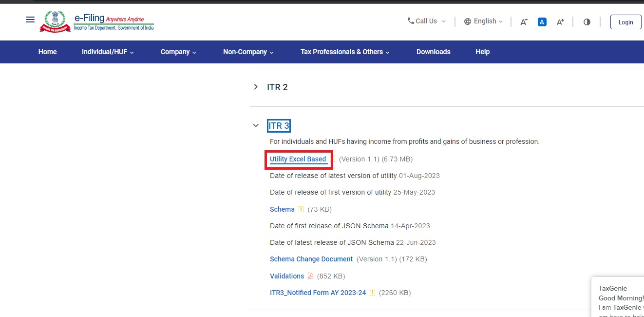Expand the ITR 2 section chevron
Screen dimensions: 644x317
256,87
